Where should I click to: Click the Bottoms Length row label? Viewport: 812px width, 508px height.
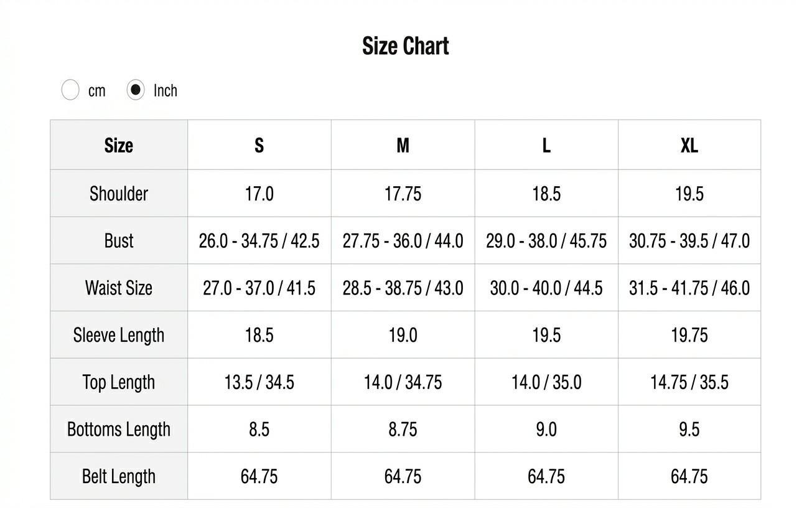[x=119, y=429]
